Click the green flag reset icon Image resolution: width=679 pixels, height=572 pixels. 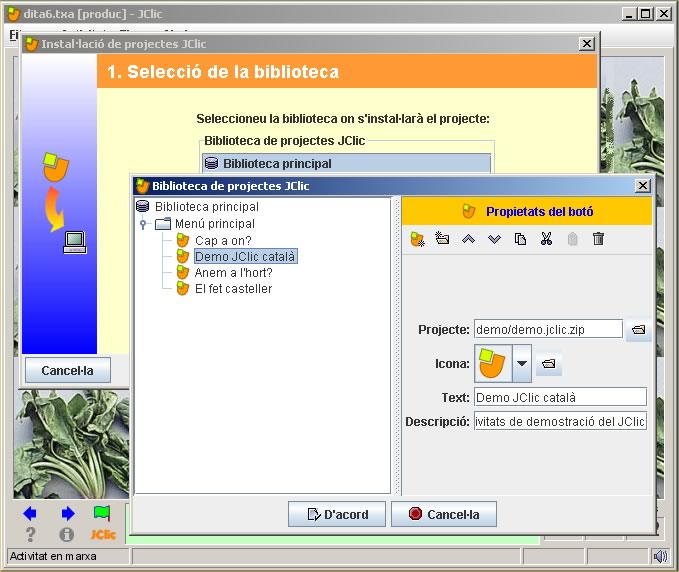(102, 514)
